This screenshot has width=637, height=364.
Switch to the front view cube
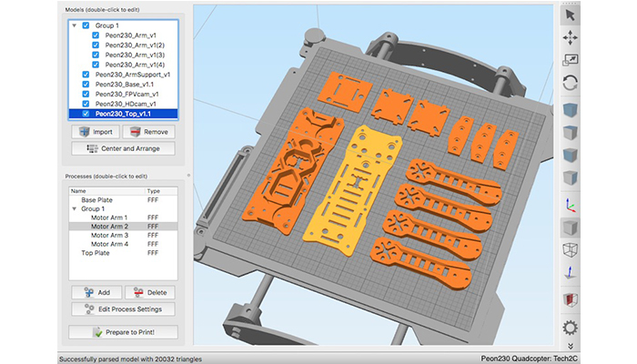(570, 155)
